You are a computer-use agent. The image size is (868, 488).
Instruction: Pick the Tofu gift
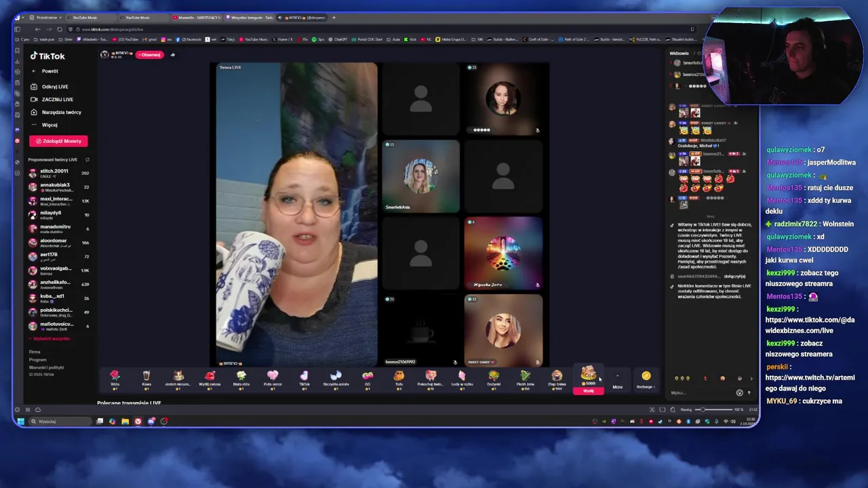(399, 379)
